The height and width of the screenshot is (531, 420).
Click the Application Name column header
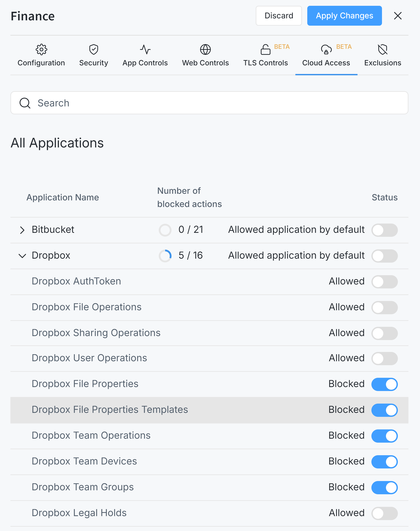point(63,197)
